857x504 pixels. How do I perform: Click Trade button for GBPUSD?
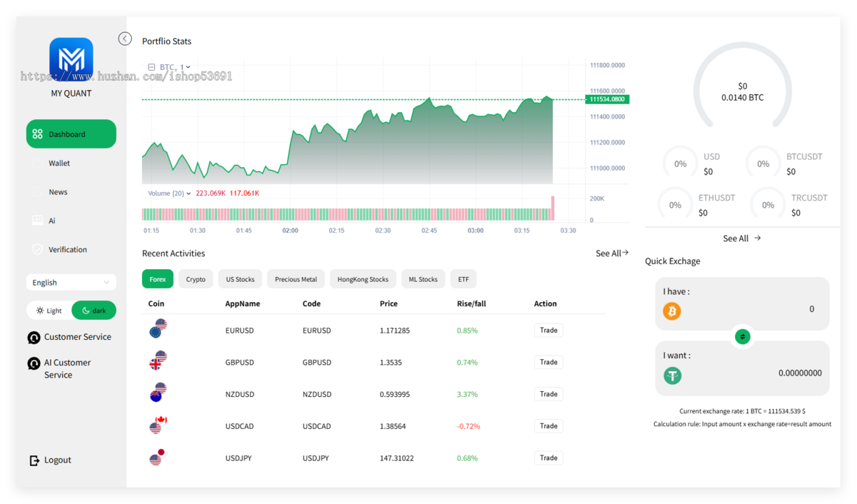(548, 362)
